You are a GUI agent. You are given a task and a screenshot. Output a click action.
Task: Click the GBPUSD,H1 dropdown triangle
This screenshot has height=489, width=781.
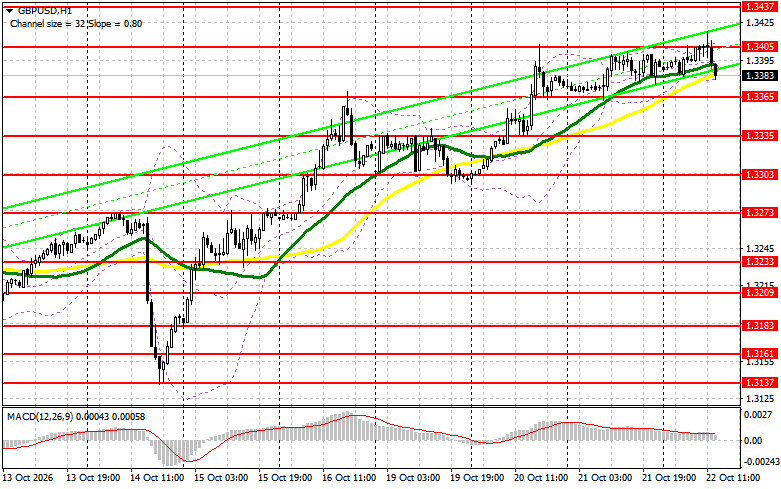(x=9, y=10)
